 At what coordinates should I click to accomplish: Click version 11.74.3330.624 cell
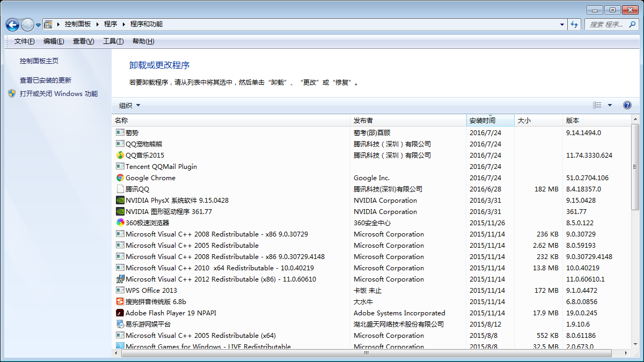(x=589, y=156)
